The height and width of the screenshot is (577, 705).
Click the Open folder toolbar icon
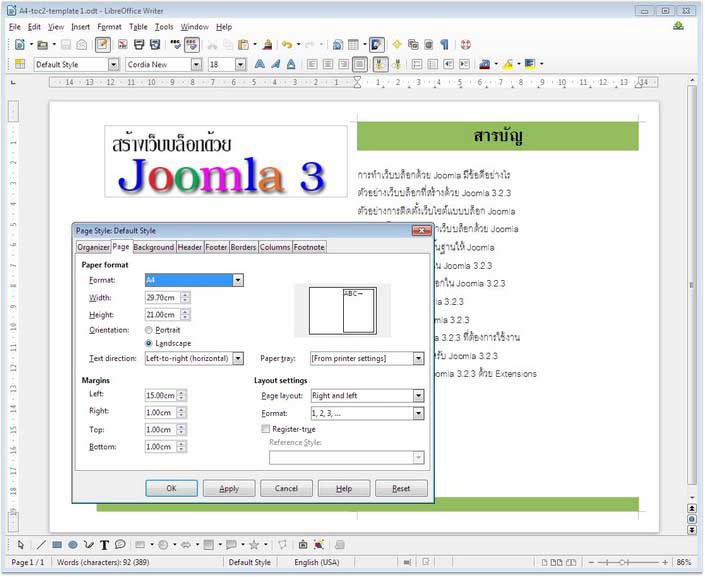tap(42, 45)
